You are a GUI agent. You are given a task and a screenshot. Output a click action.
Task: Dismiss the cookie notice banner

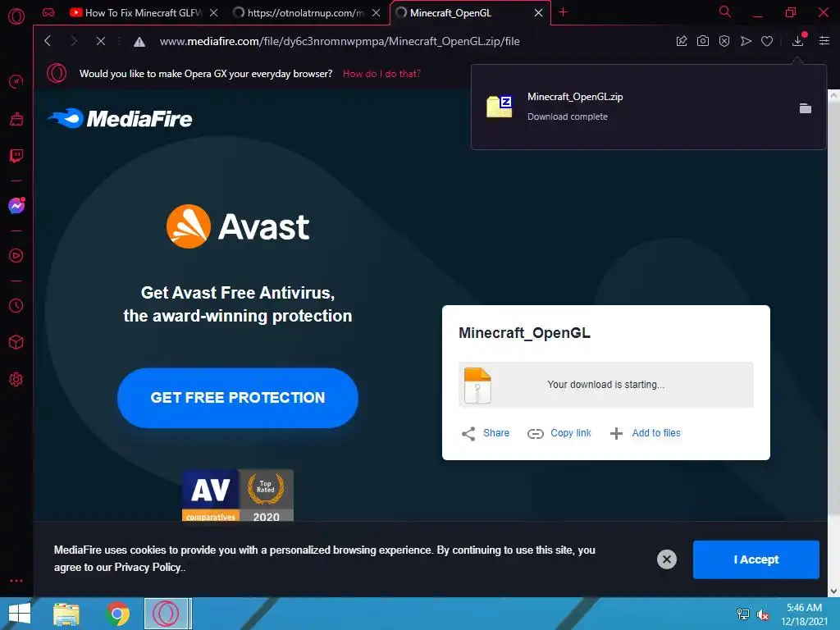click(666, 559)
